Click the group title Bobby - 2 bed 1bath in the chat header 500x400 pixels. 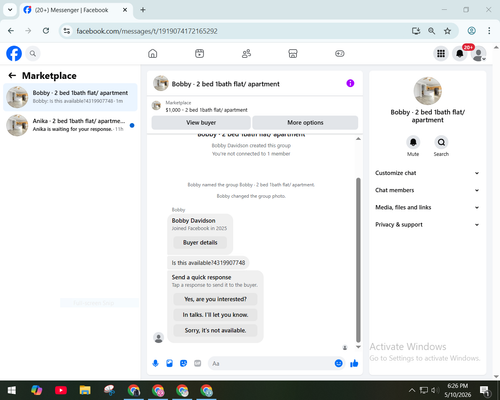coord(226,84)
